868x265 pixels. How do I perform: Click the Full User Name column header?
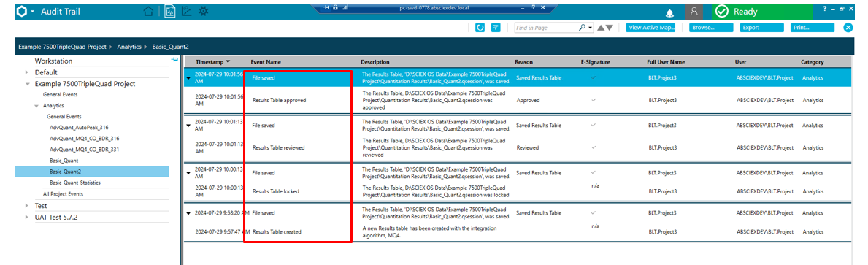point(666,62)
